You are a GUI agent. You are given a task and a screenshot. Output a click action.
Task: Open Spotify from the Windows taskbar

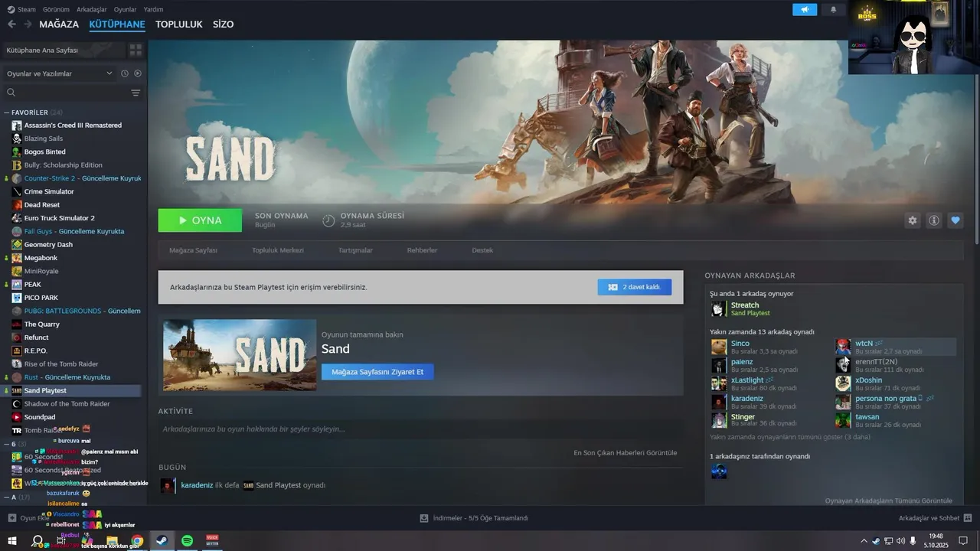coord(188,540)
